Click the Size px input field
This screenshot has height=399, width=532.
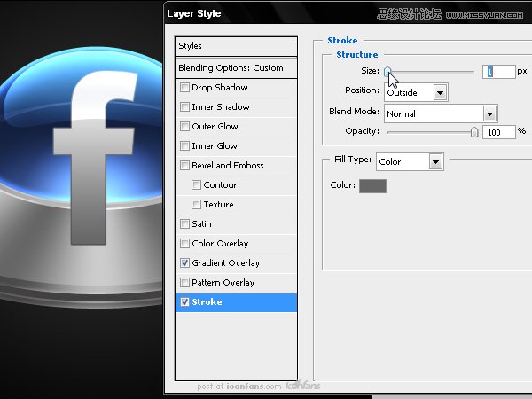point(498,72)
